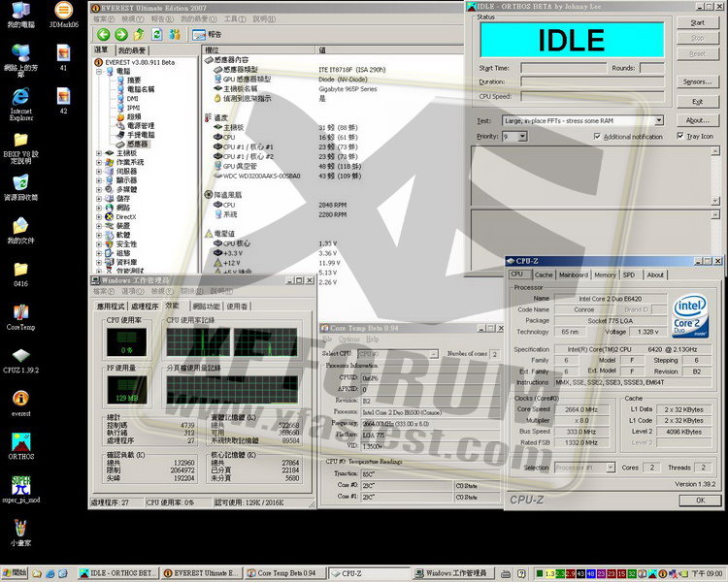Select the Favorites tab in EVEREST panel
This screenshot has height=582, width=728.
(x=132, y=50)
